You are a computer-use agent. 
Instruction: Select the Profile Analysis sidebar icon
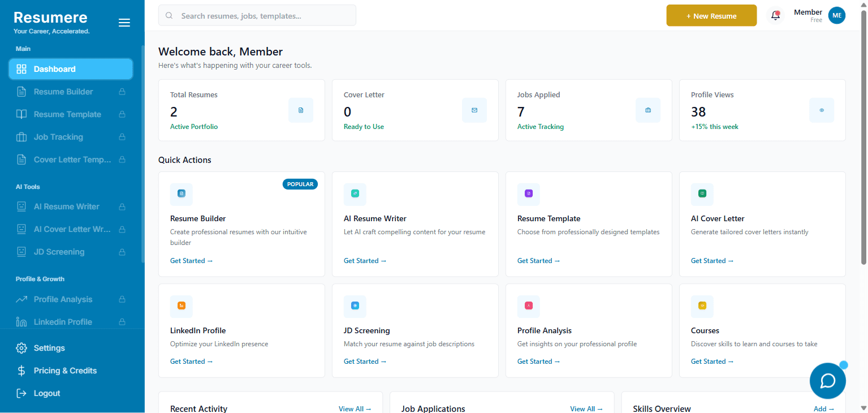(21, 299)
